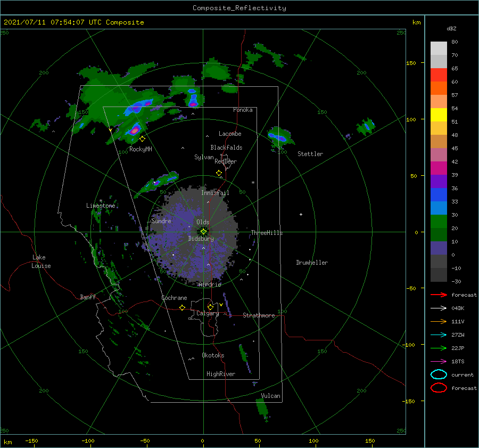This screenshot has width=479, height=448.
Task: Click the Vulcan town label
Action: pos(270,396)
